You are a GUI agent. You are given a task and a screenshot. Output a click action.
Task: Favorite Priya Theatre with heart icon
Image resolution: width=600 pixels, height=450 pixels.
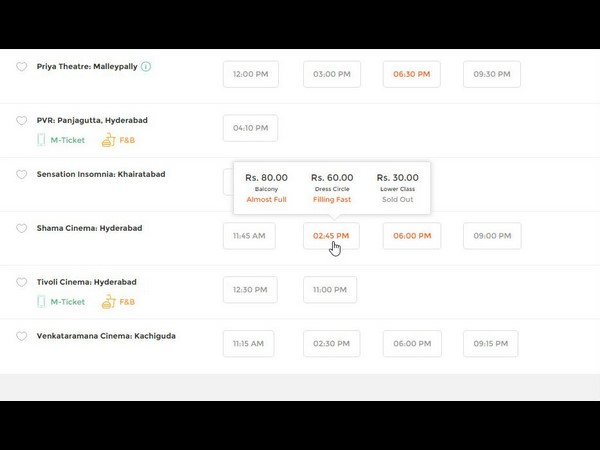tap(21, 67)
